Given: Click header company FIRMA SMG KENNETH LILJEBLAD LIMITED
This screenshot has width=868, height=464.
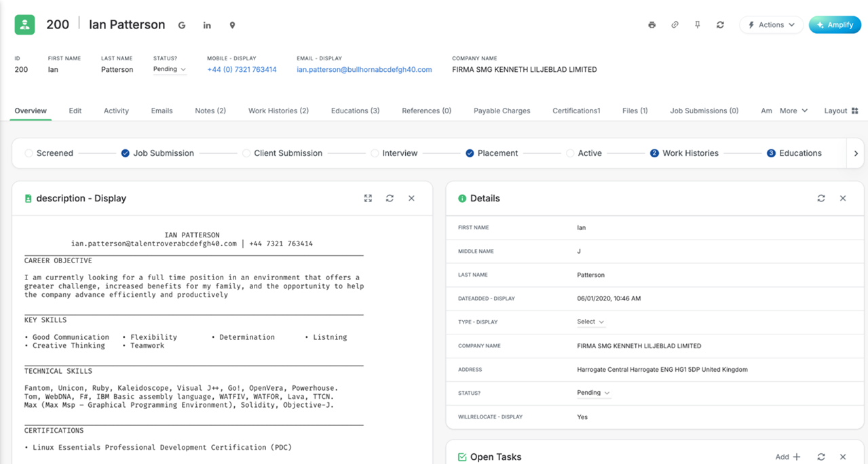Looking at the screenshot, I should click(x=525, y=70).
